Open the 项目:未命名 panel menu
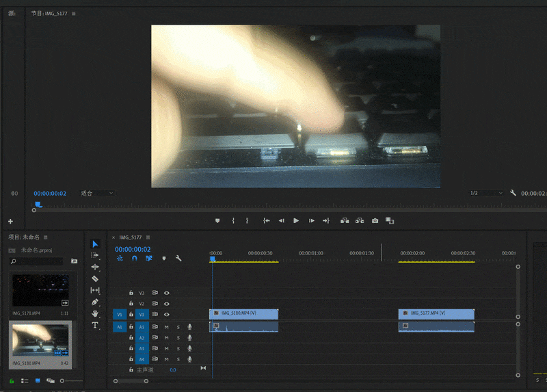Viewport: 547px width, 392px height. click(46, 237)
